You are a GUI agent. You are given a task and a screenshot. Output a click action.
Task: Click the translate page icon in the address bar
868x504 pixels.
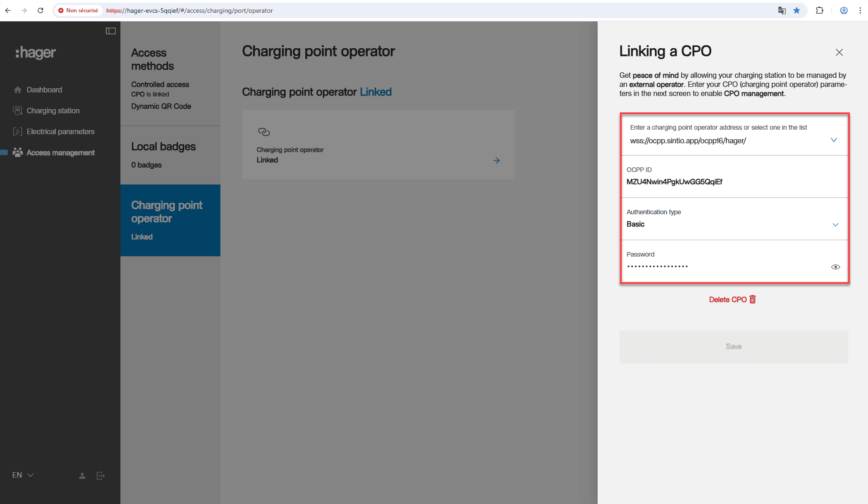pos(782,10)
